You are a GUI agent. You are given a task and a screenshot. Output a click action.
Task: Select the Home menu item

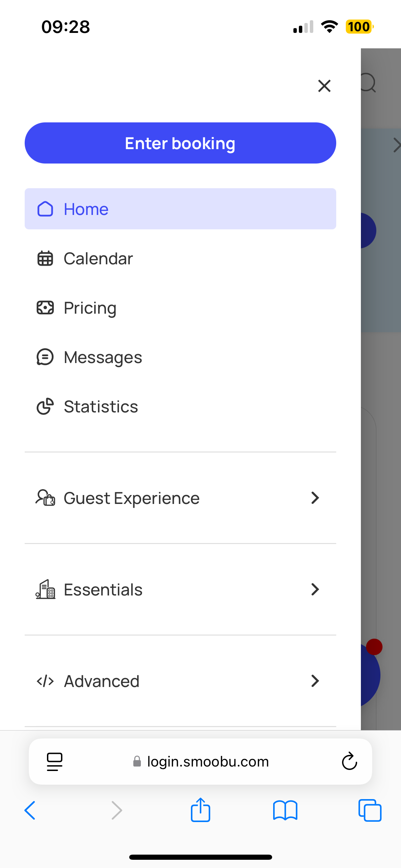(180, 209)
